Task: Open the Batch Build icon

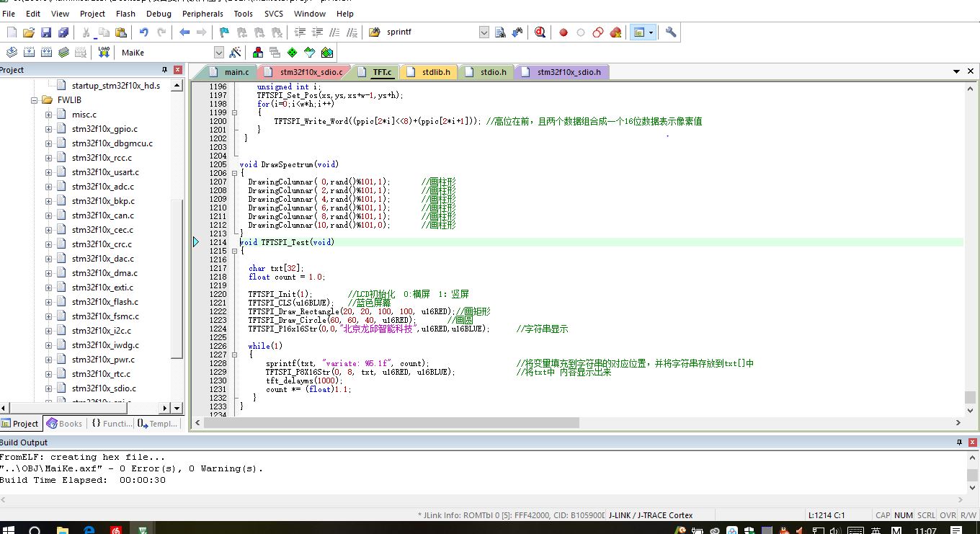Action: coord(63,53)
